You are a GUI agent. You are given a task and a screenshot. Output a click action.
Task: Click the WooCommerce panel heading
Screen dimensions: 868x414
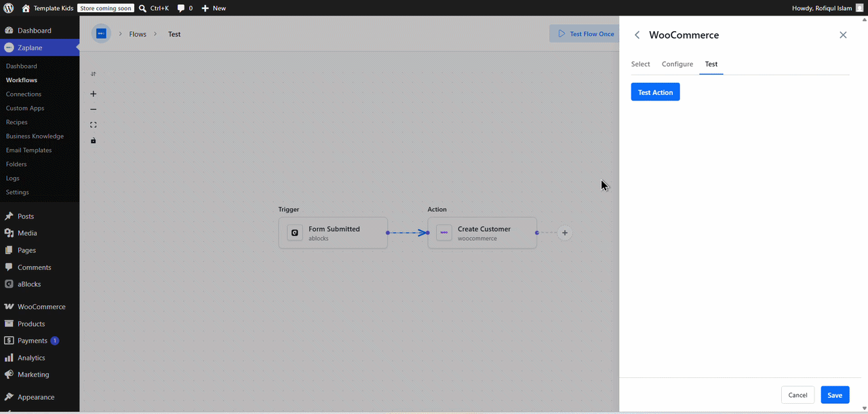point(684,35)
